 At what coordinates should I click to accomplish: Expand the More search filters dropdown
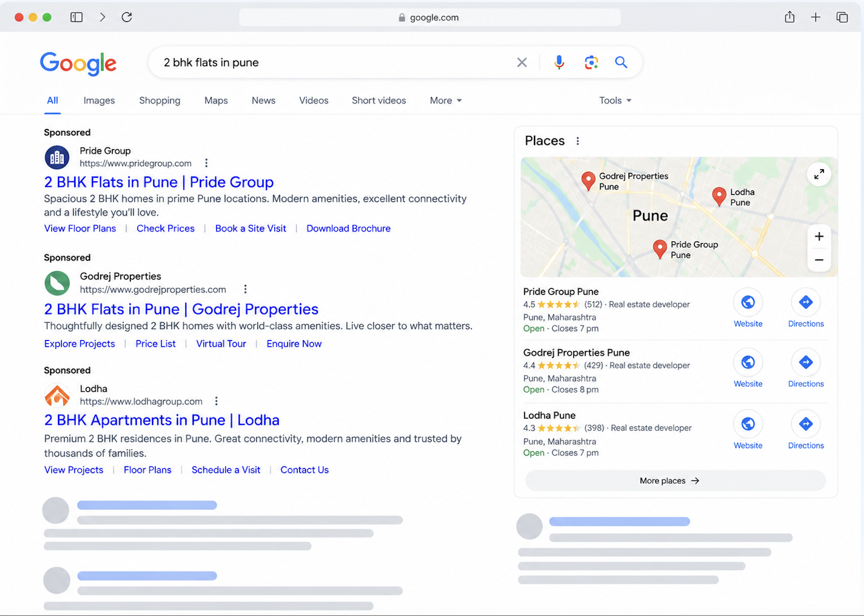point(446,100)
